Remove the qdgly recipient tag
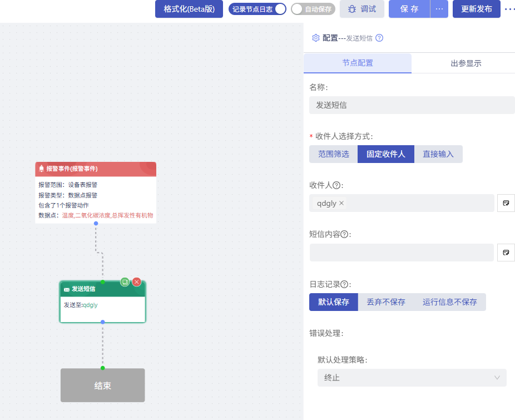The width and height of the screenshot is (515, 420). tap(341, 203)
